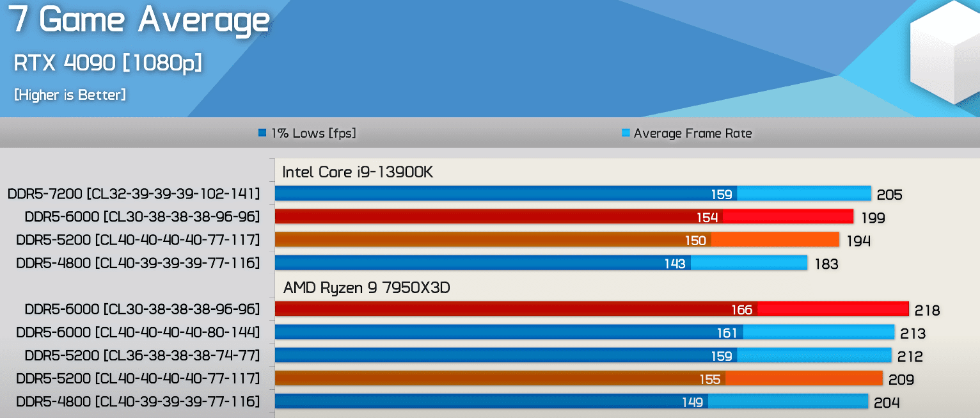Click the 199 average value
The image size is (980, 418).
tap(873, 218)
